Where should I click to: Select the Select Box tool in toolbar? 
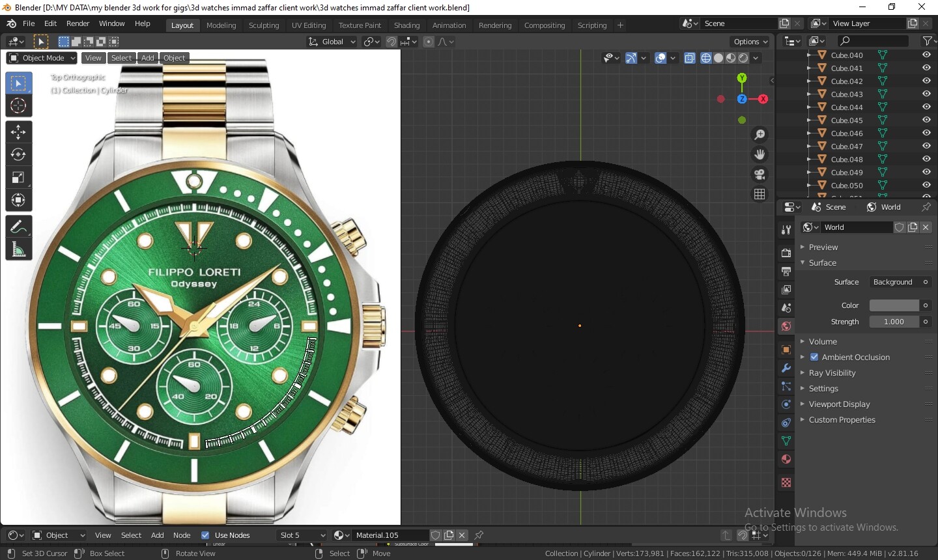pos(18,83)
